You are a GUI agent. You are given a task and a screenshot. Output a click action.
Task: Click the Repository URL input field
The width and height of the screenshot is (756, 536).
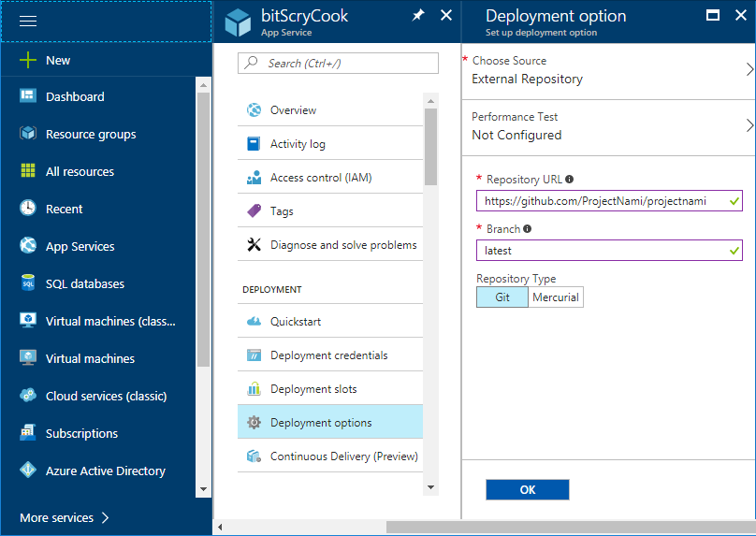[x=609, y=201]
